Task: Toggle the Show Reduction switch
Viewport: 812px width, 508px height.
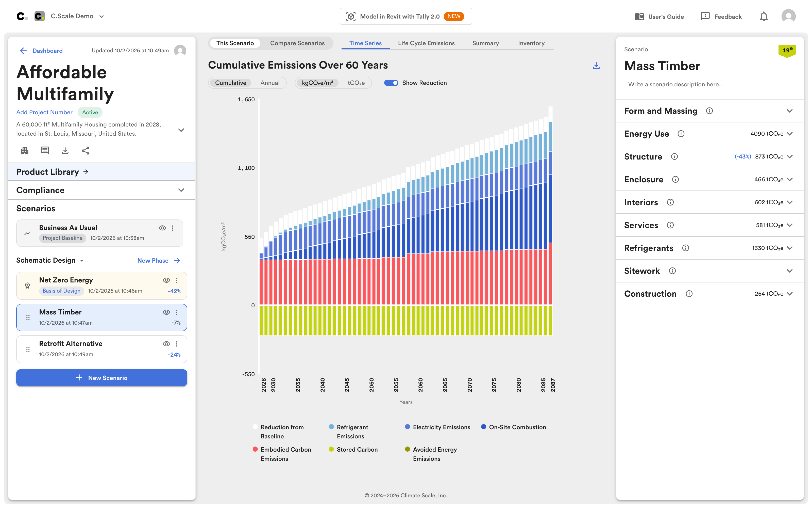Action: pyautogui.click(x=391, y=83)
